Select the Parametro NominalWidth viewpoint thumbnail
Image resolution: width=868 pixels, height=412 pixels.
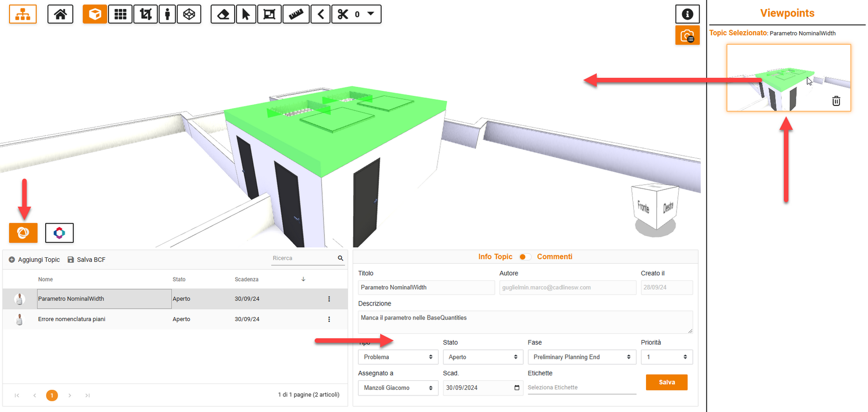(788, 77)
